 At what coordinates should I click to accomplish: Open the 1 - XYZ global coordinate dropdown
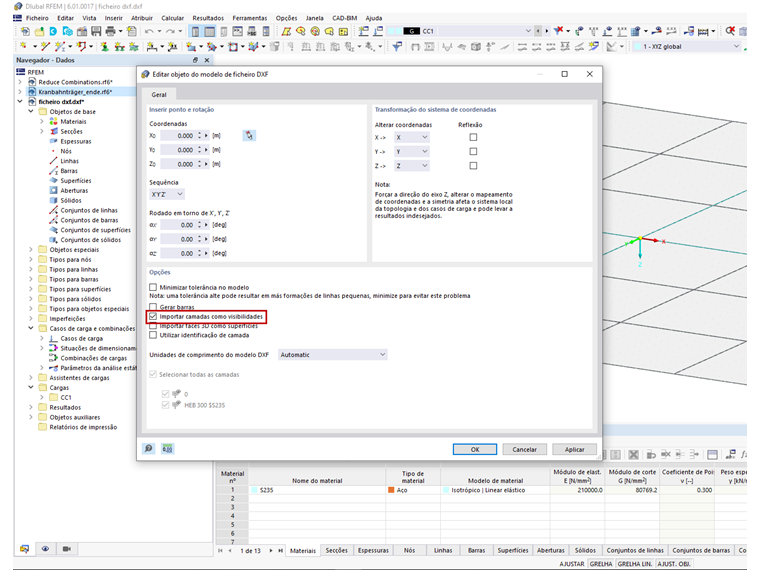tap(687, 47)
